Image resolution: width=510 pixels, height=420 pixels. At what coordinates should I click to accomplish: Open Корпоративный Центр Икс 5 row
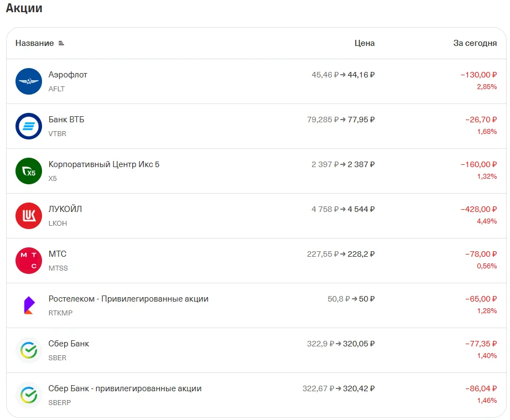[x=256, y=171]
